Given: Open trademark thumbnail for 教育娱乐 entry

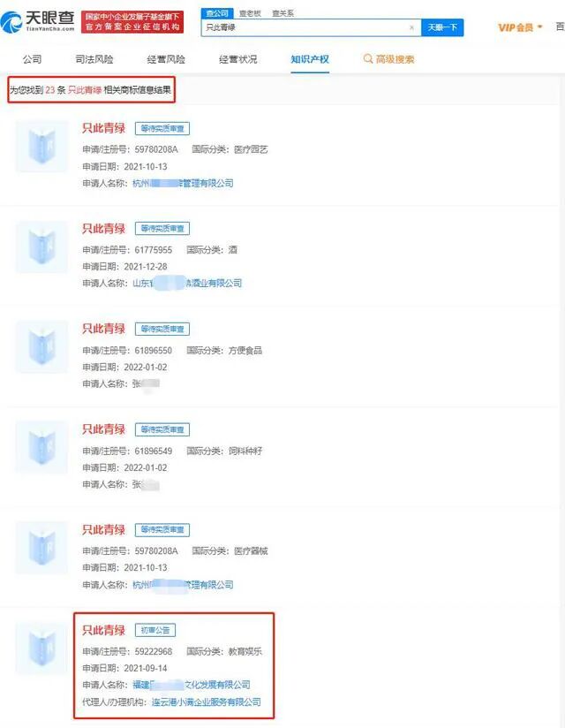Looking at the screenshot, I should tap(41, 648).
